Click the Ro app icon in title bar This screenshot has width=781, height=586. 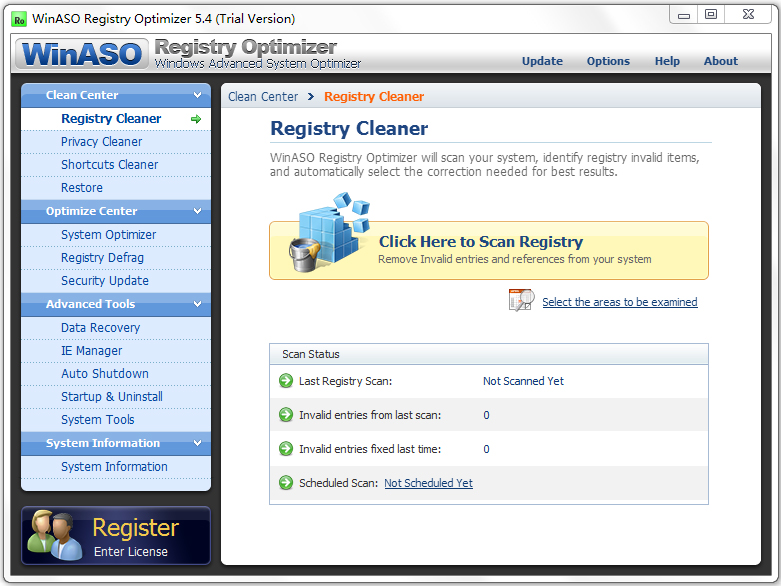[19, 19]
